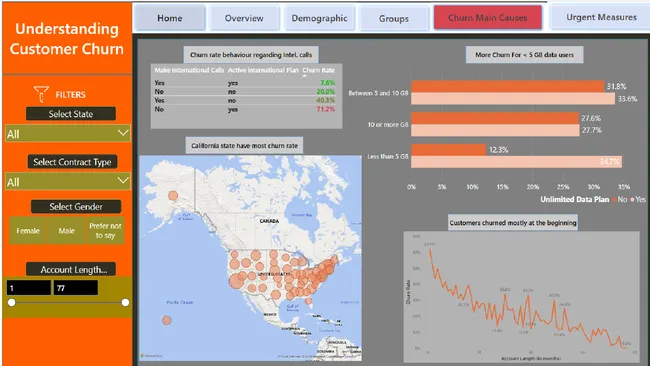Click the account length maximum field showing 77
Viewport: 650px width, 366px height.
click(75, 288)
